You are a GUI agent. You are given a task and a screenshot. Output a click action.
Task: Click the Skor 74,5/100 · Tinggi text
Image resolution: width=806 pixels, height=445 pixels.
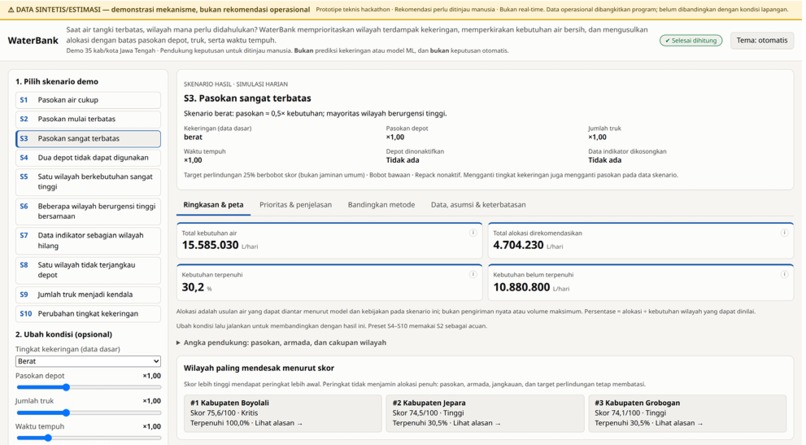pos(428,413)
